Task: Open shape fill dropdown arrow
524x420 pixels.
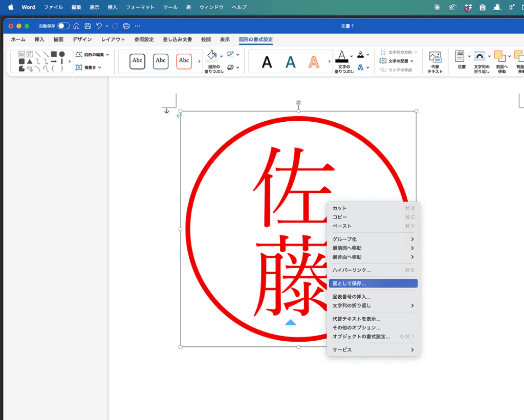Action: (x=221, y=56)
